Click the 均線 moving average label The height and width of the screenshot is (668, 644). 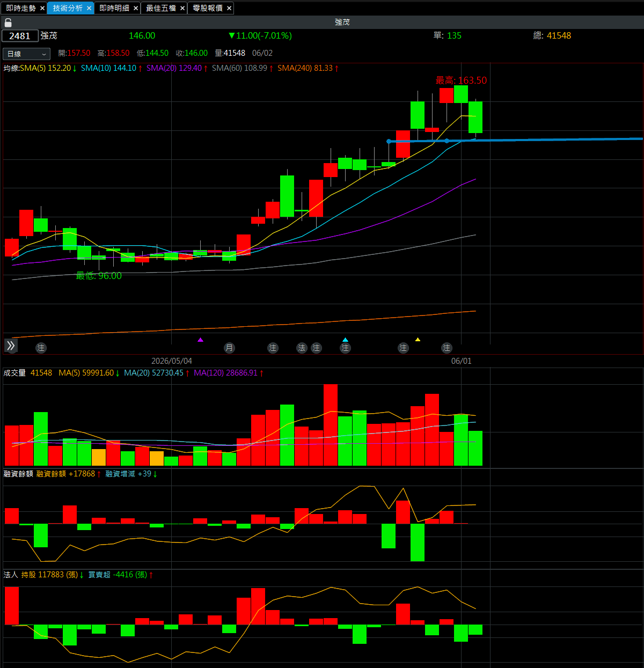[11, 68]
